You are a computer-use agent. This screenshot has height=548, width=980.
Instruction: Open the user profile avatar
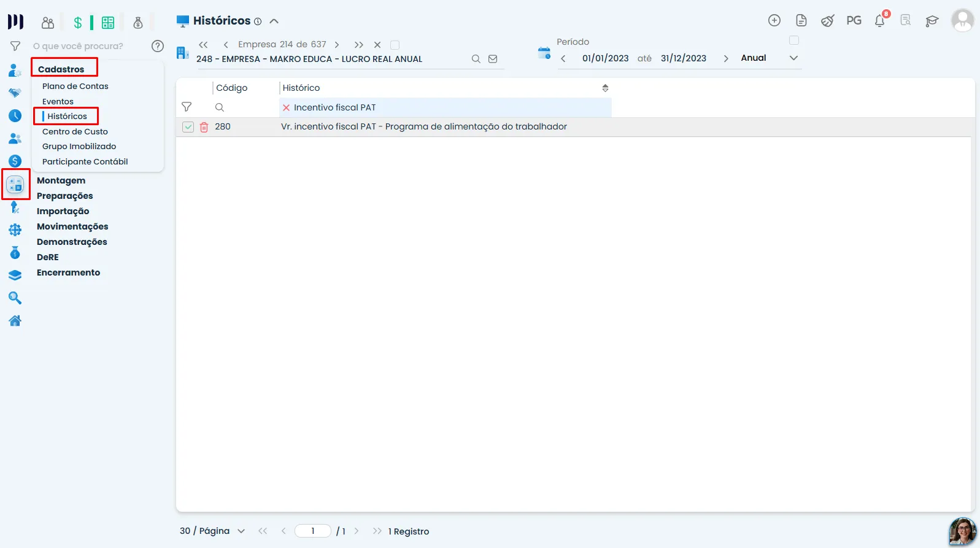point(962,20)
